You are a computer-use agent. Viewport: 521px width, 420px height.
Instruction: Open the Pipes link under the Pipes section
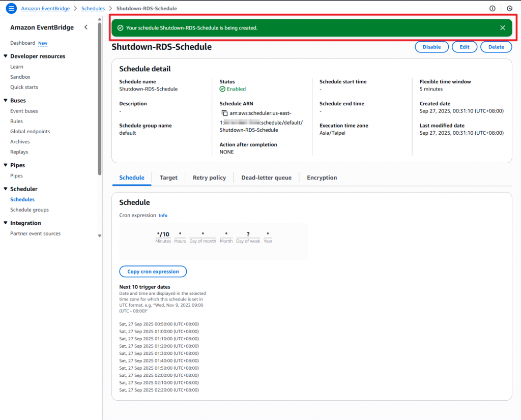click(x=17, y=175)
